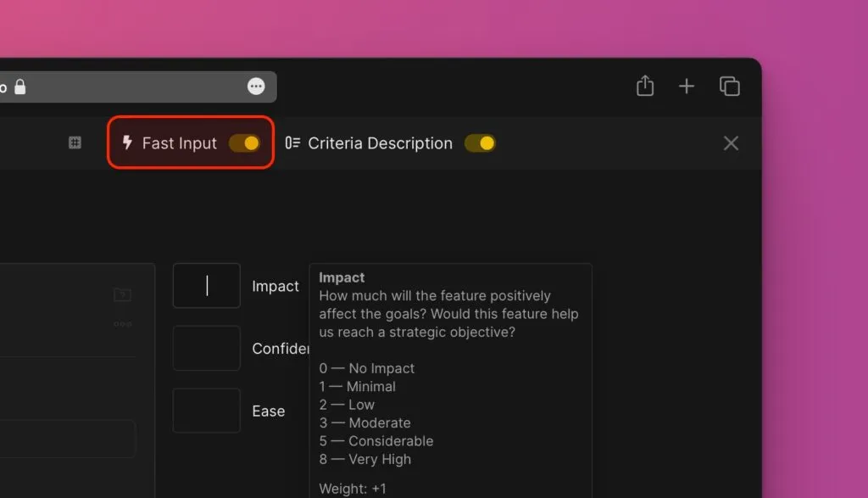Open a new browser tab
Screen dimensions: 868x498
click(687, 87)
